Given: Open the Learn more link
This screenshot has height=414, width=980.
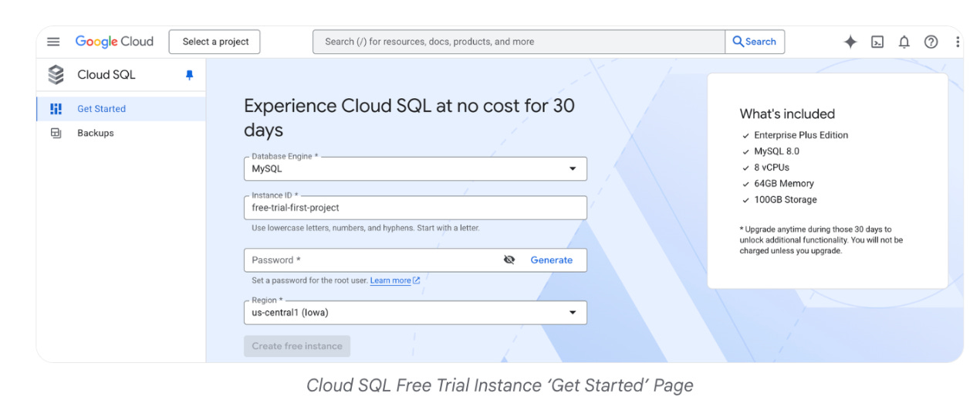Looking at the screenshot, I should coord(390,280).
